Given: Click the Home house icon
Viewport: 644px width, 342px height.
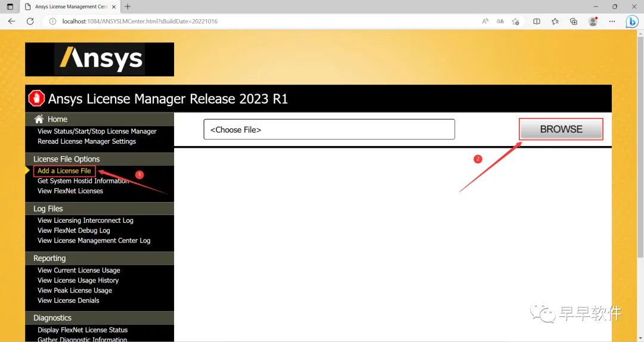Looking at the screenshot, I should click(39, 119).
